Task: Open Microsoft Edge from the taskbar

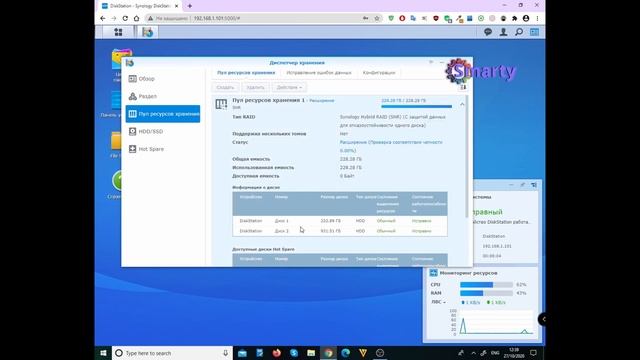Action: [x=346, y=353]
